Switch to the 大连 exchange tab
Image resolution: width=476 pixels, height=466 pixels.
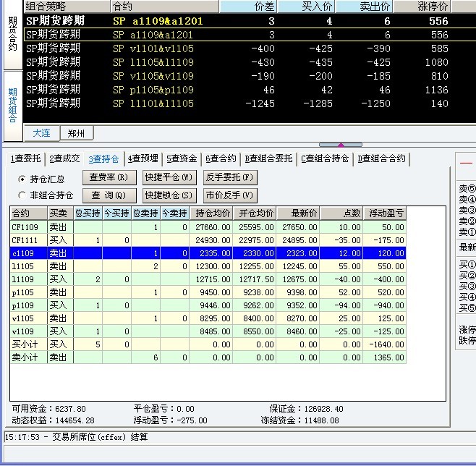41,133
